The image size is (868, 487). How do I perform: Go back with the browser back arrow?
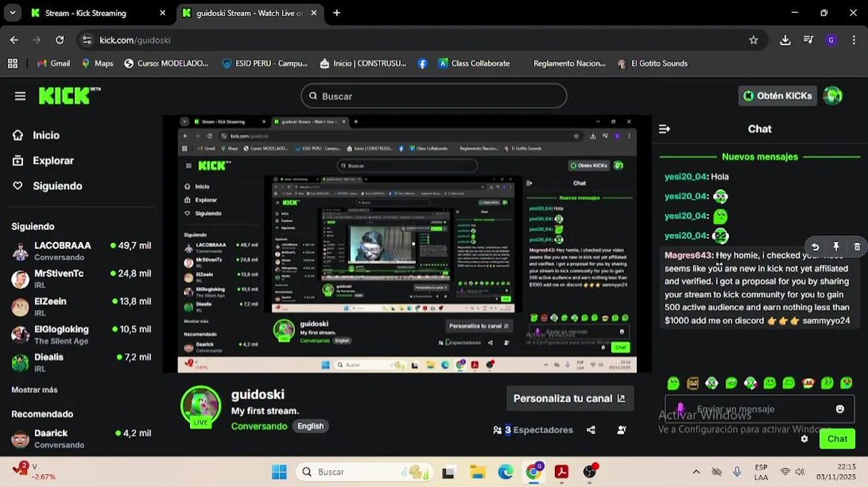pyautogui.click(x=14, y=40)
